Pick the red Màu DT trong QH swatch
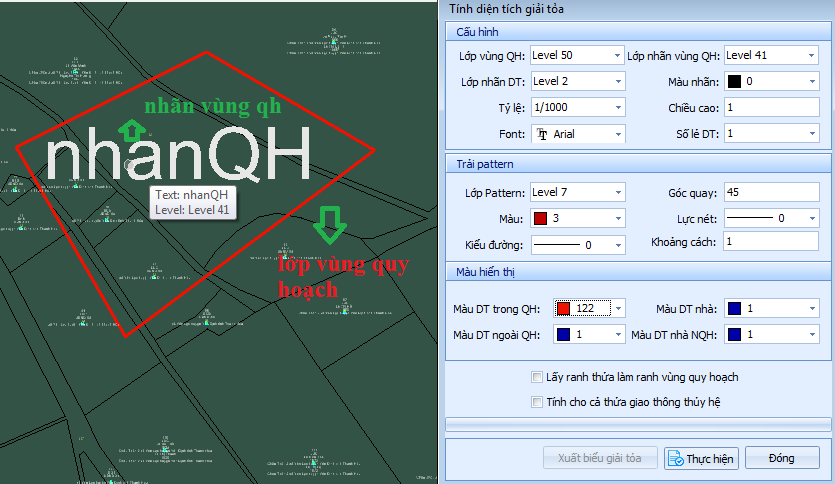The image size is (835, 484). click(x=563, y=309)
